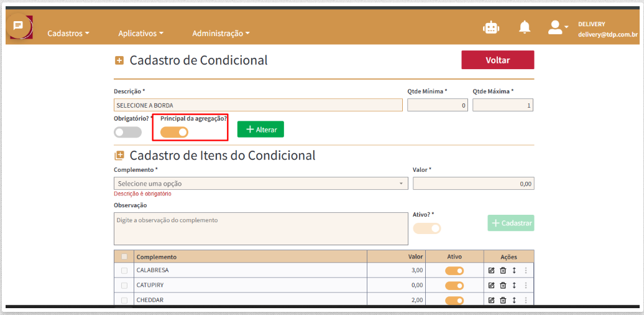Image resolution: width=644 pixels, height=315 pixels.
Task: Delete the CHEDDAR row
Action: point(503,300)
